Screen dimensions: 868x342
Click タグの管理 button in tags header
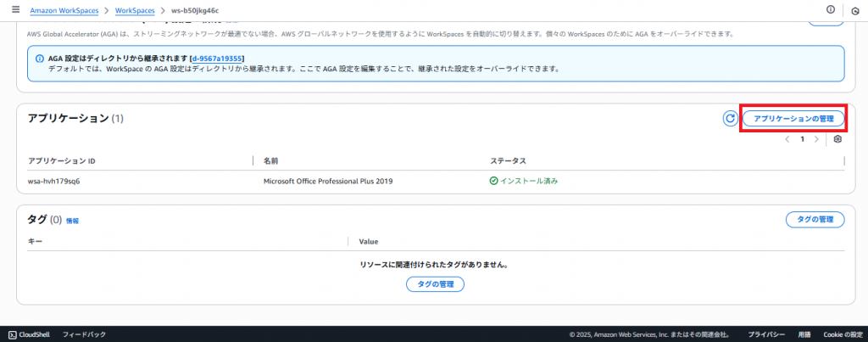(x=815, y=220)
